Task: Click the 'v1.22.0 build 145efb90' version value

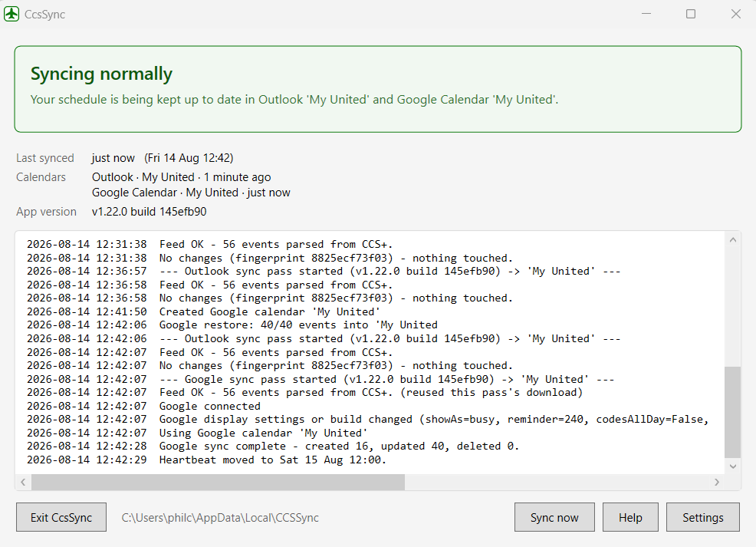Action: 149,211
